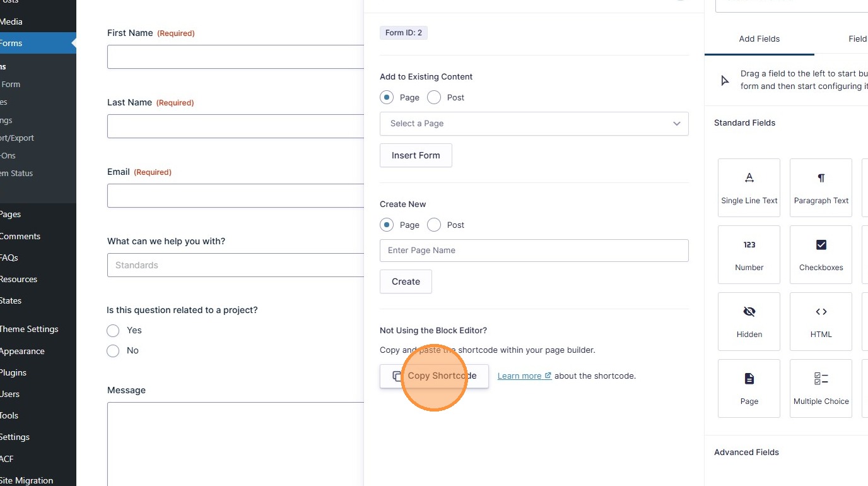Screen dimensions: 868x486
Task: Add a Hidden field
Action: pyautogui.click(x=749, y=321)
